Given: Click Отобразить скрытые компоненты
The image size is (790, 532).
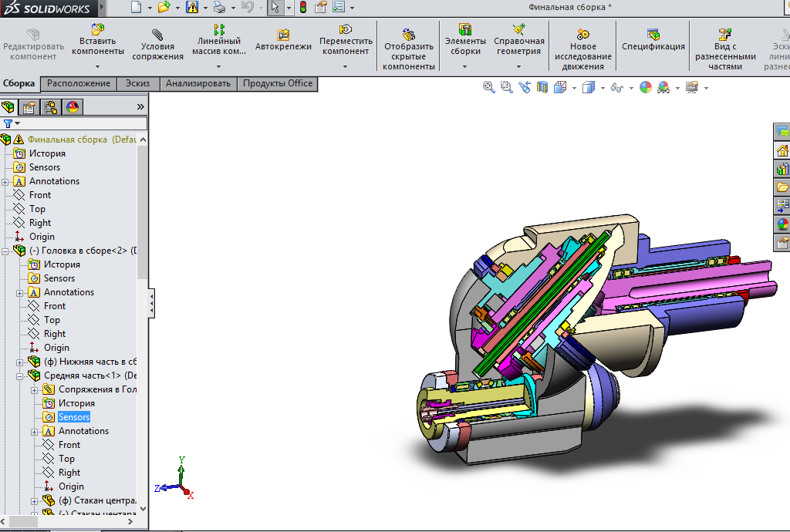Looking at the screenshot, I should coord(409,49).
